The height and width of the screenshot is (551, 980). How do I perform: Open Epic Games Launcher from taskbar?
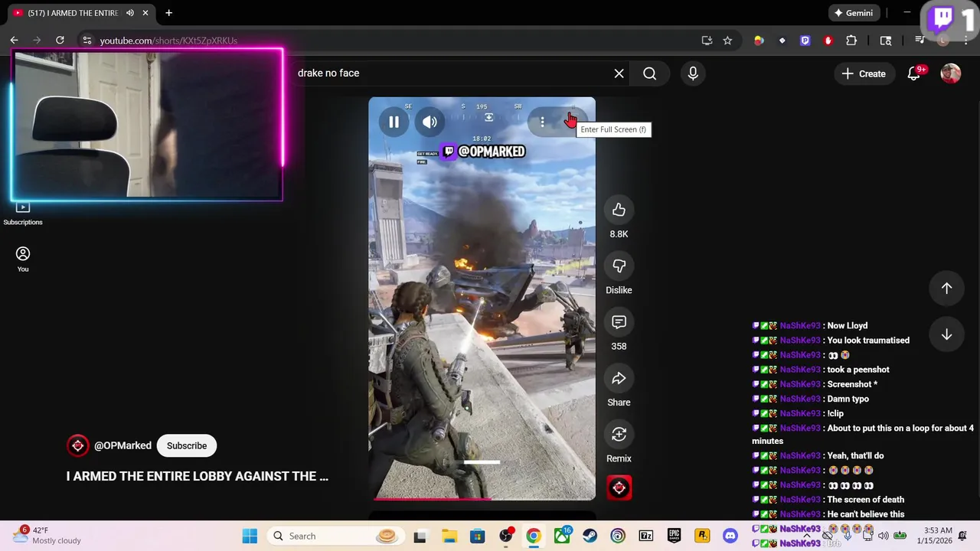(x=675, y=536)
